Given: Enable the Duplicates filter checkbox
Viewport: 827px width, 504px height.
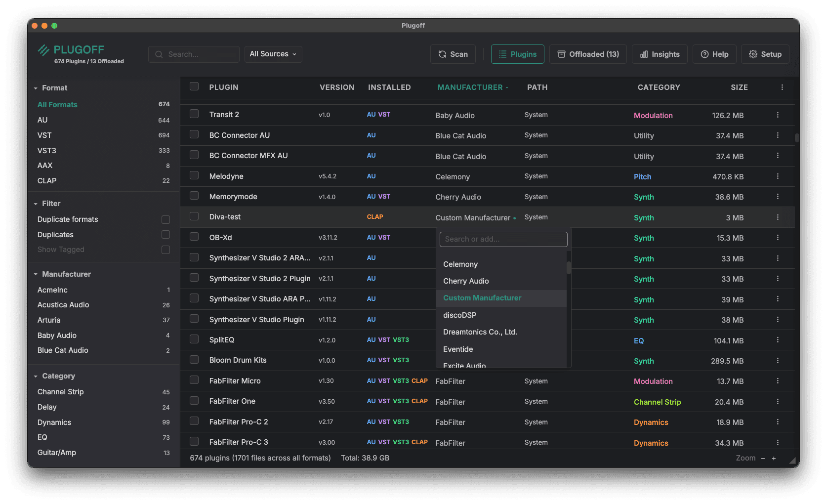Looking at the screenshot, I should 165,235.
